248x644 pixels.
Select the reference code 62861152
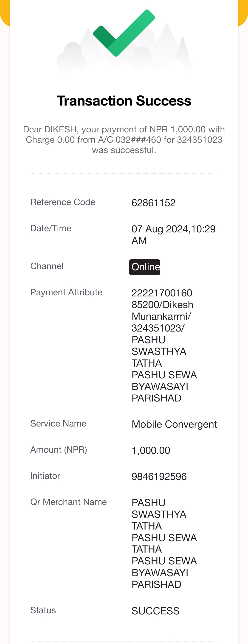153,203
